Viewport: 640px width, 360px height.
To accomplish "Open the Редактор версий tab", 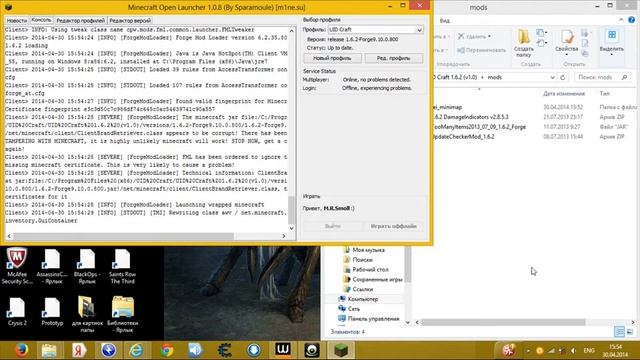I will pyautogui.click(x=130, y=20).
